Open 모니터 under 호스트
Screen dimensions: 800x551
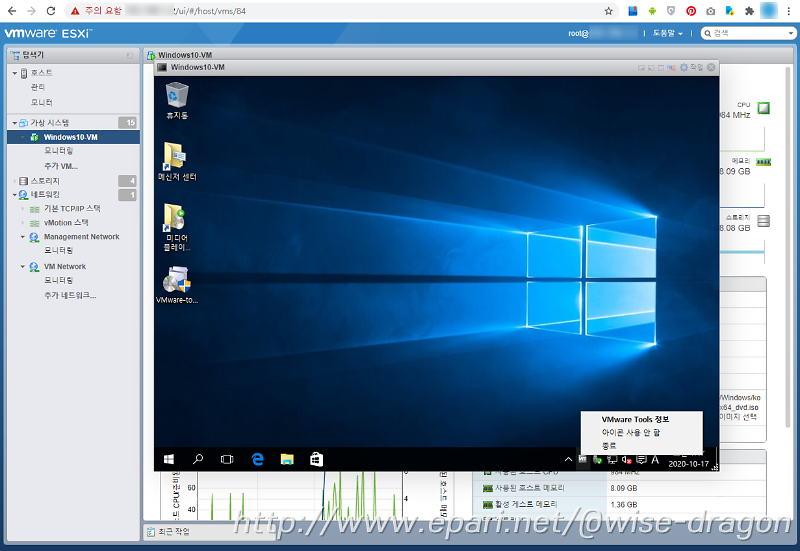[x=41, y=102]
